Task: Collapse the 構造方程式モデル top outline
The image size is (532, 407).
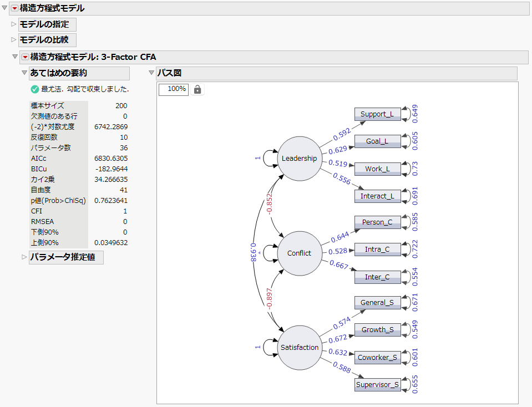Action: click(x=4, y=8)
